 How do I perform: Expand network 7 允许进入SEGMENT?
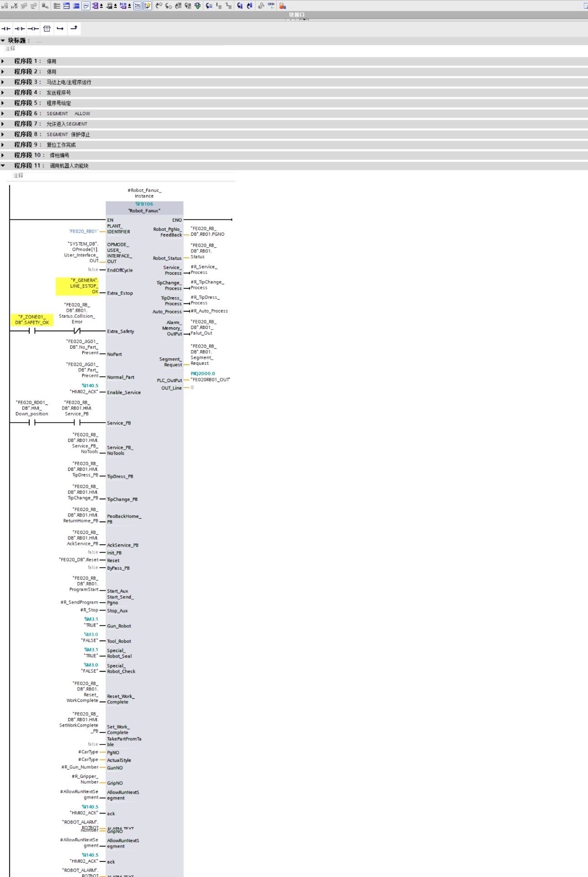tap(3, 124)
